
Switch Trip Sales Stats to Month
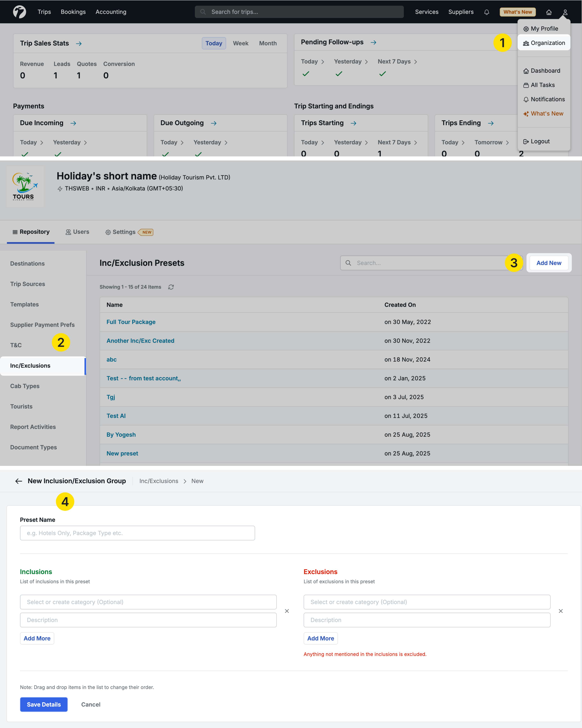pos(268,43)
